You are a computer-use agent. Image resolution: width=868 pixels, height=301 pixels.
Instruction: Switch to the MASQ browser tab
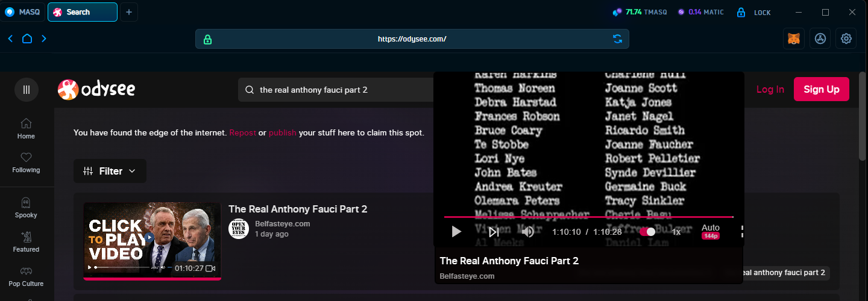23,12
